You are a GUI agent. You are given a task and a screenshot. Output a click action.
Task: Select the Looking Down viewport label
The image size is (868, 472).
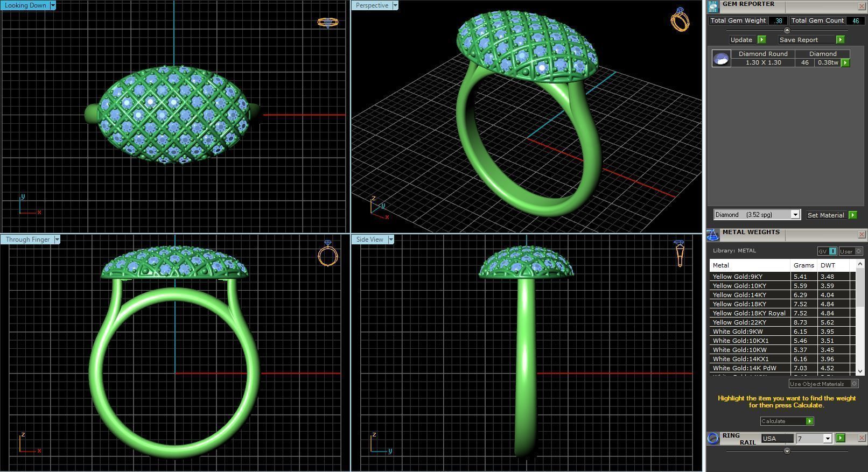25,5
